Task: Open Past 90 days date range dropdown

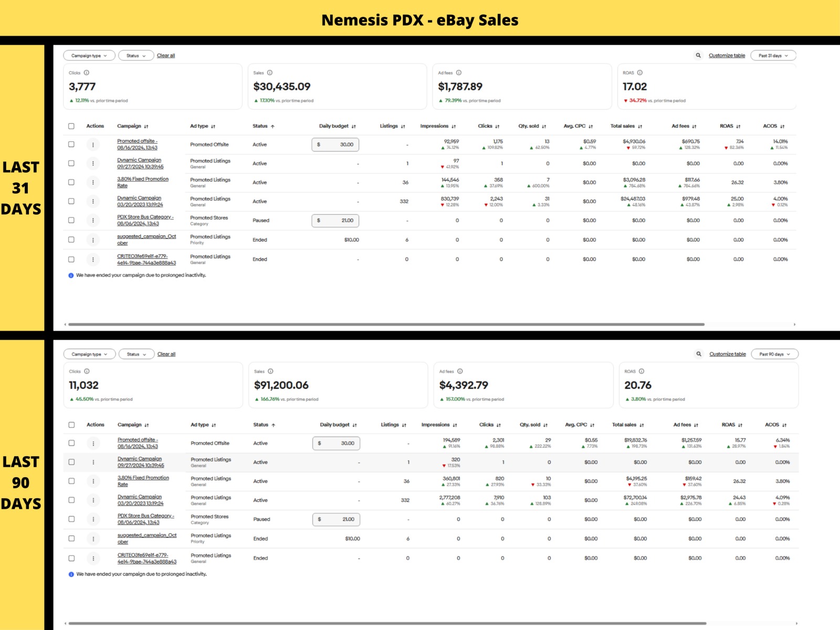Action: [775, 354]
